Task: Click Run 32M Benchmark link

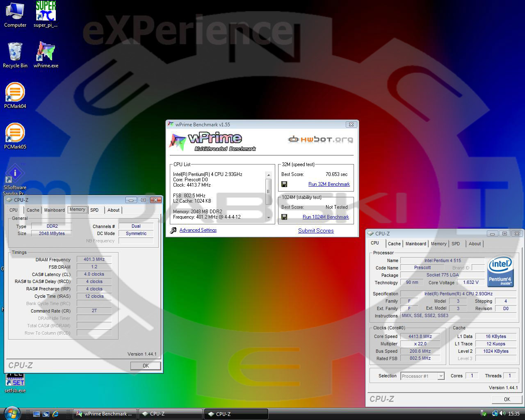Action: [329, 184]
